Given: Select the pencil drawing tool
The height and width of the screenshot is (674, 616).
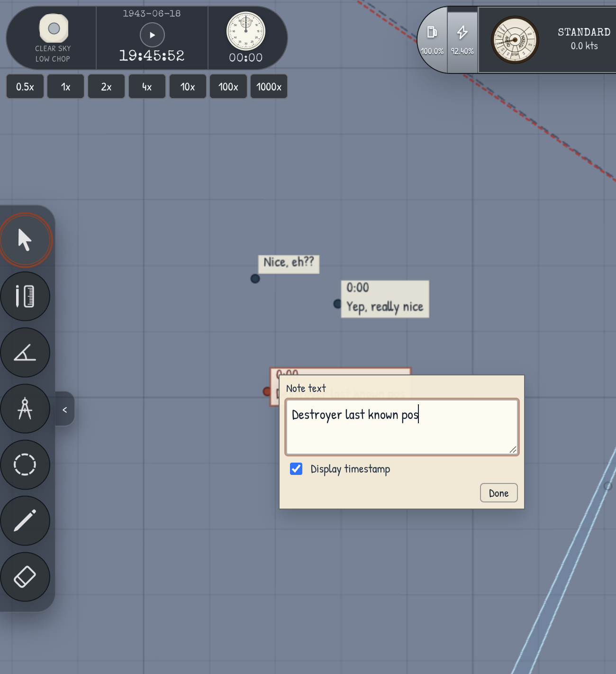Looking at the screenshot, I should point(25,520).
